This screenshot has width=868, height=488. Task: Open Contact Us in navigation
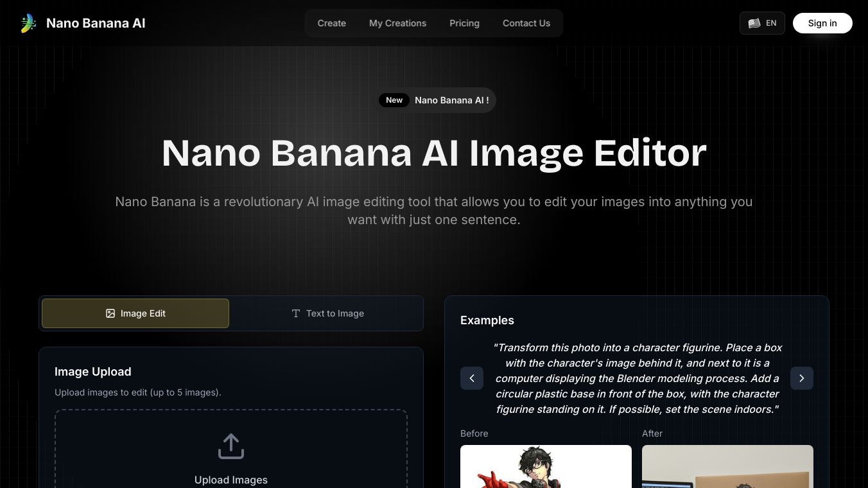pyautogui.click(x=526, y=23)
